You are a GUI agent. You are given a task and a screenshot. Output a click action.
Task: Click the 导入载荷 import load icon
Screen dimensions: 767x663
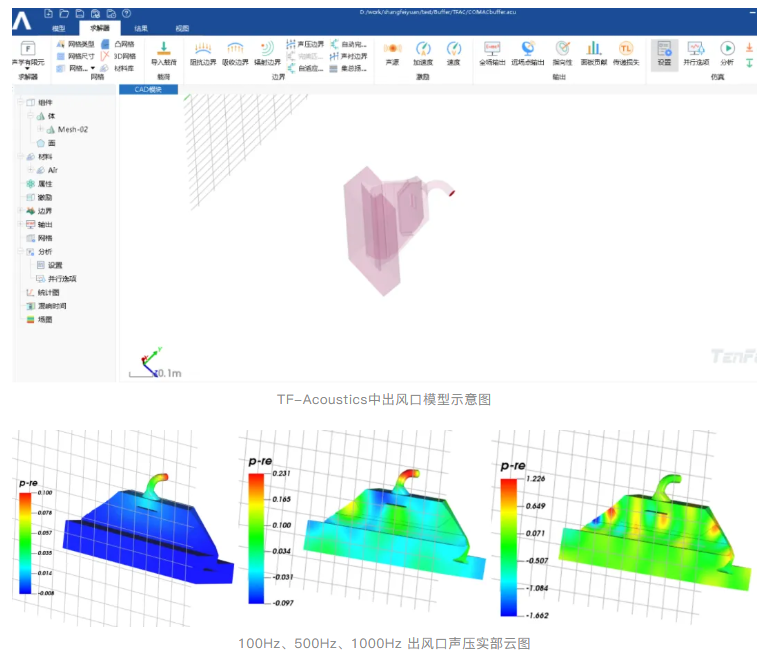point(163,49)
